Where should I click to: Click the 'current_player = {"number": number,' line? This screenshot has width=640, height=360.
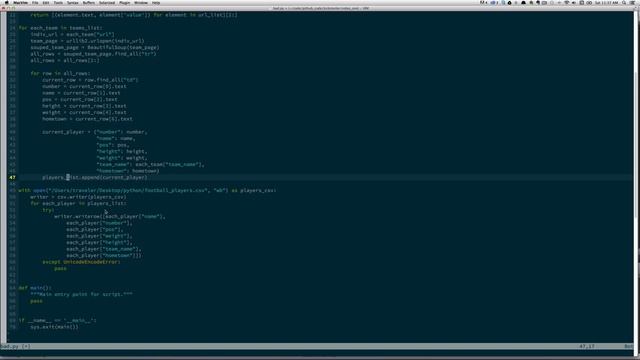click(x=95, y=132)
